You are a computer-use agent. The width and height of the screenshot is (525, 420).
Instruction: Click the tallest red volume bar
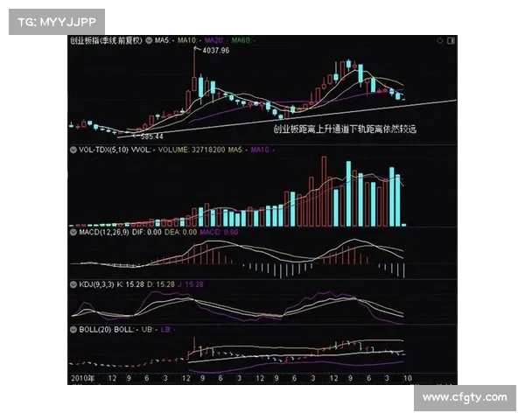[x=324, y=192]
